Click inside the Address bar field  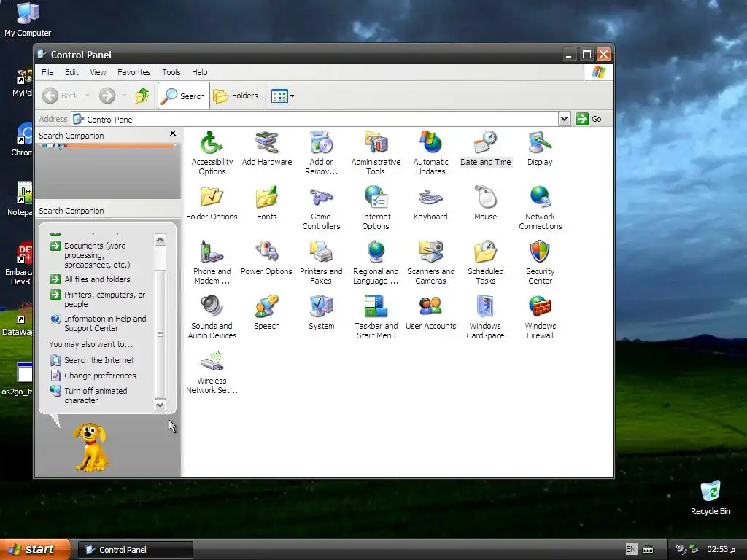point(315,119)
